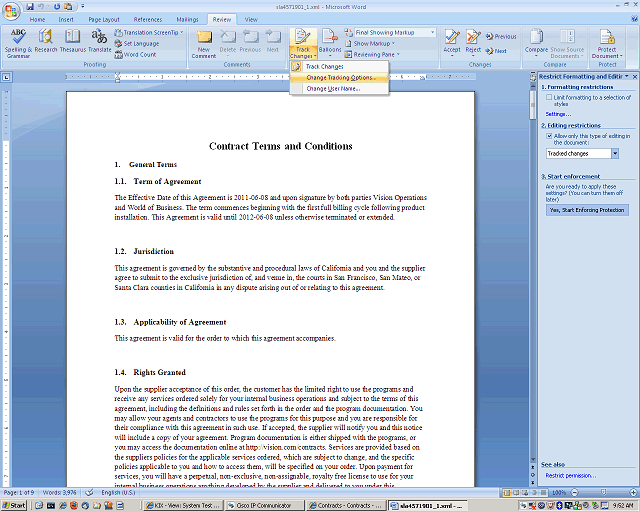This screenshot has height=512, width=640.
Task: Open the References tab
Action: point(148,19)
